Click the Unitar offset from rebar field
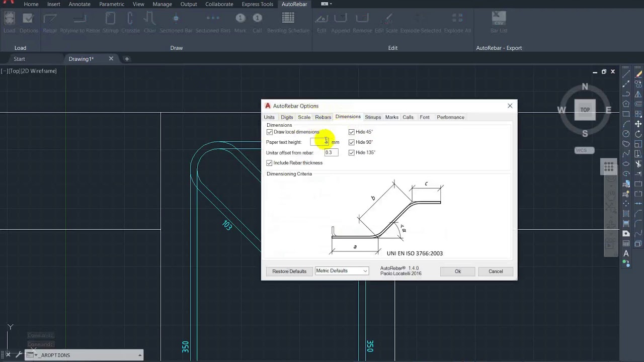The width and height of the screenshot is (644, 362). tap(331, 152)
